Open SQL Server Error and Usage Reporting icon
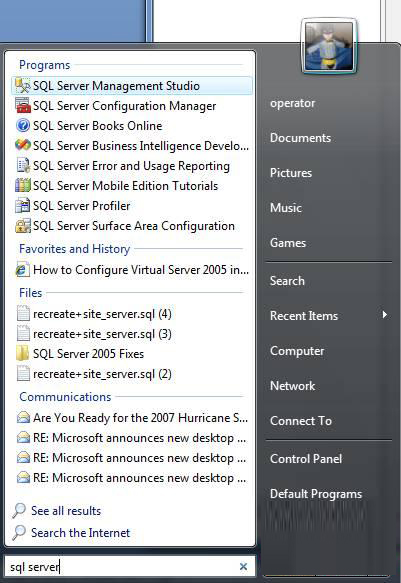The width and height of the screenshot is (401, 583). (22, 165)
